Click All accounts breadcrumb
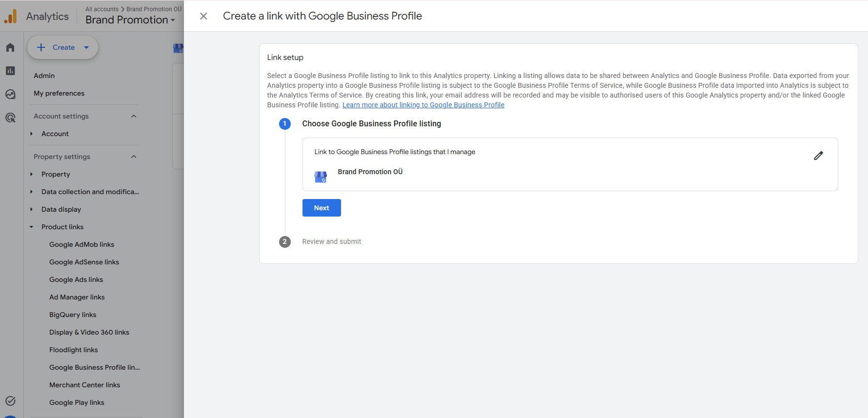This screenshot has height=418, width=868. pyautogui.click(x=102, y=9)
